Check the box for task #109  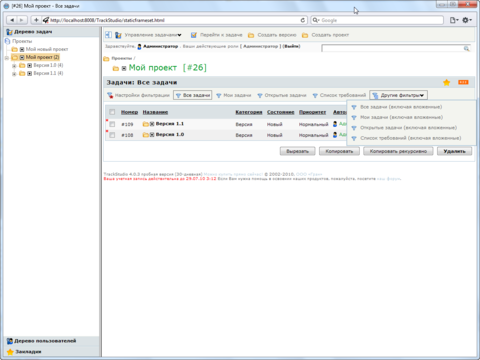(112, 124)
